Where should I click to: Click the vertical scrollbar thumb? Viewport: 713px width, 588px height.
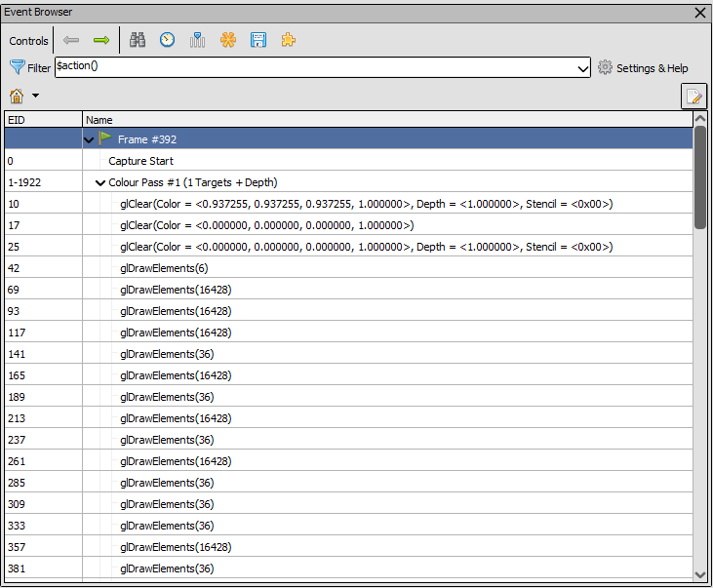(700, 177)
